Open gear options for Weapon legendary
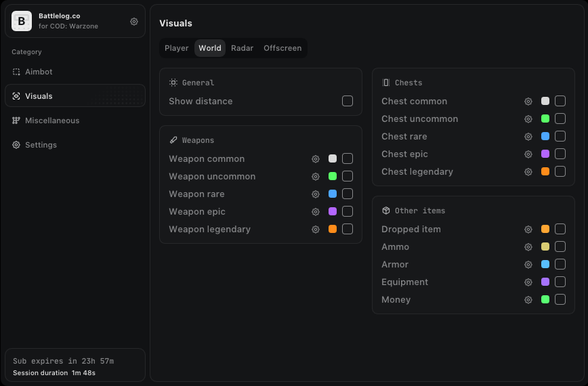 (316, 230)
